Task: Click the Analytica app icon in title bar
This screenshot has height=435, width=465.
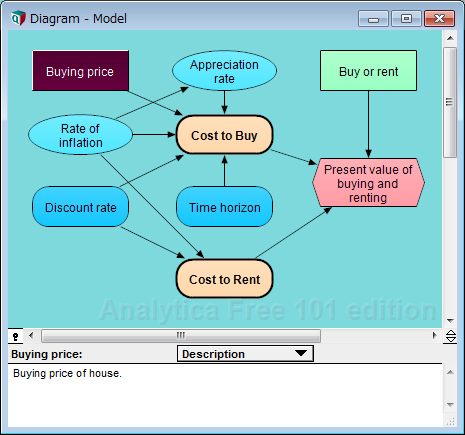Action: (18, 18)
